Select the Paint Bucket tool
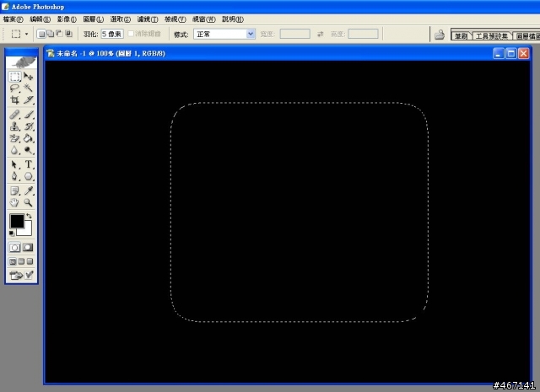The width and height of the screenshot is (540, 392). [x=28, y=138]
